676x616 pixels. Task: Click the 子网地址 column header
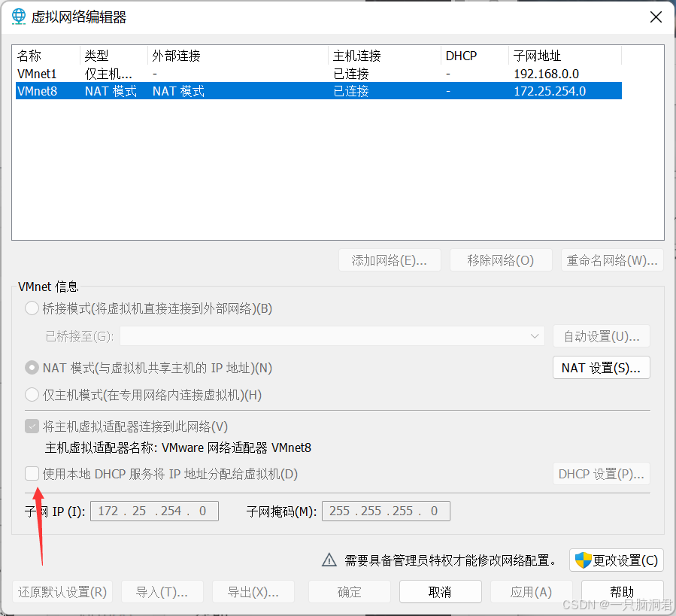(x=565, y=56)
